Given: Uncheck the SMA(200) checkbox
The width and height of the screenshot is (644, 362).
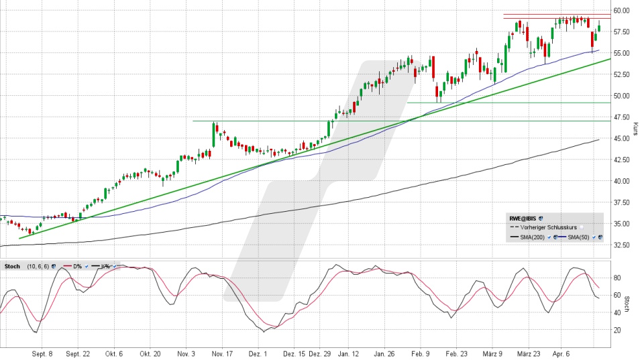Looking at the screenshot, I should [x=549, y=237].
